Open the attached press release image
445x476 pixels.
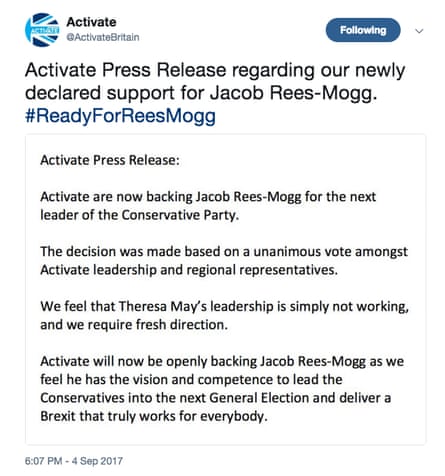226,289
